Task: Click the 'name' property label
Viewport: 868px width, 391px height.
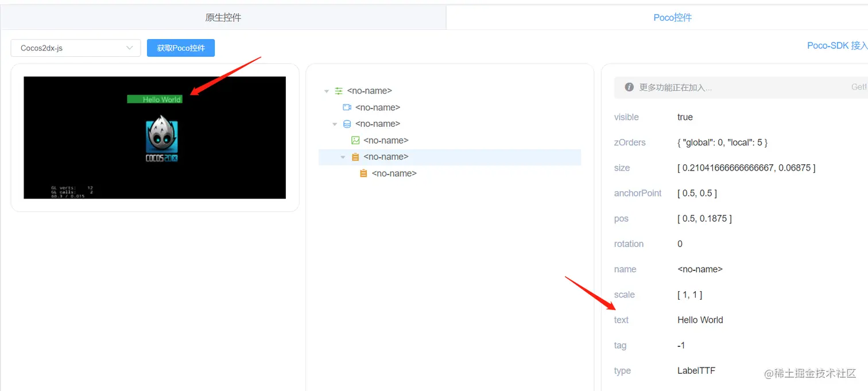Action: 625,269
